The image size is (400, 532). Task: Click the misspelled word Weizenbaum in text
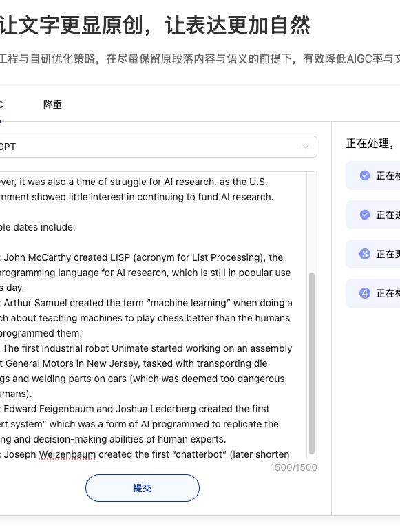(67, 454)
